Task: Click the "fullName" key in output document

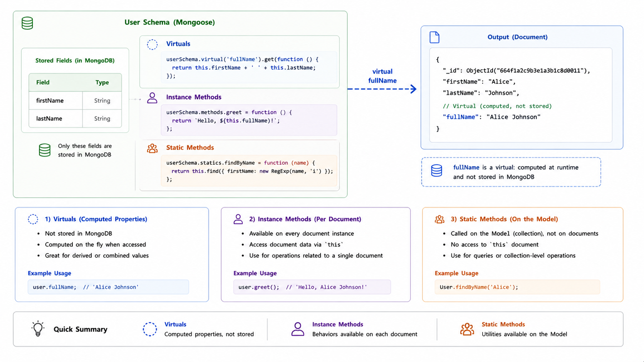Action: [460, 117]
